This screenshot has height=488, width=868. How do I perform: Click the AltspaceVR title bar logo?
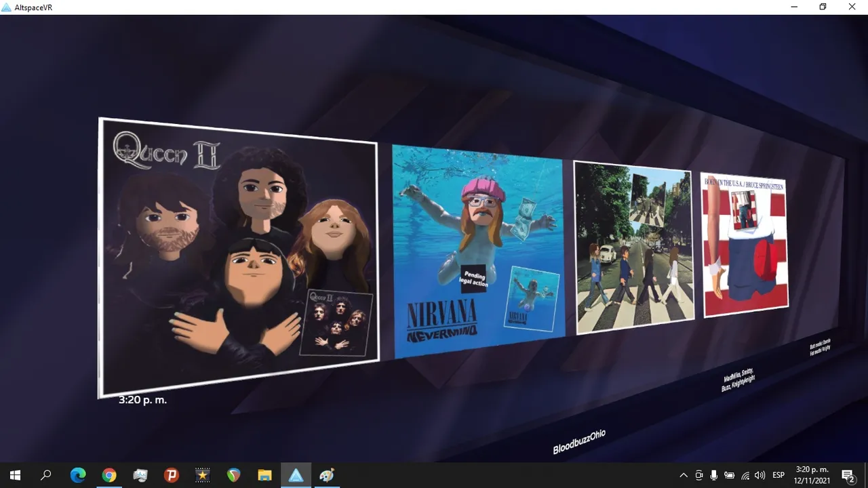point(7,7)
